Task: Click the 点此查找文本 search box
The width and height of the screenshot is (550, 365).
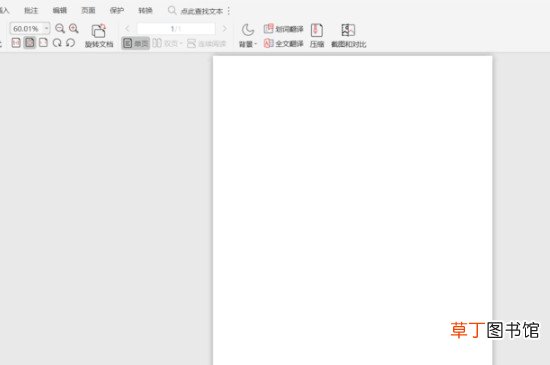Action: point(201,11)
